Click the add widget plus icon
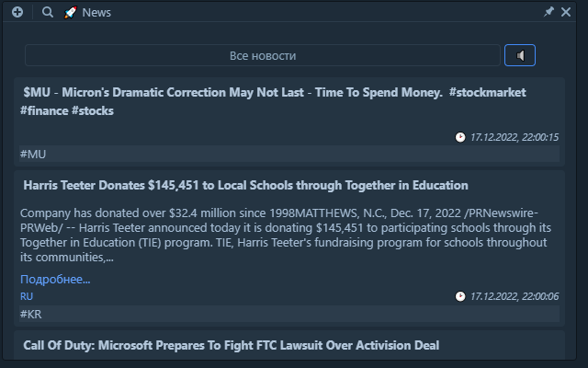Image resolution: width=588 pixels, height=368 pixels. coord(17,12)
